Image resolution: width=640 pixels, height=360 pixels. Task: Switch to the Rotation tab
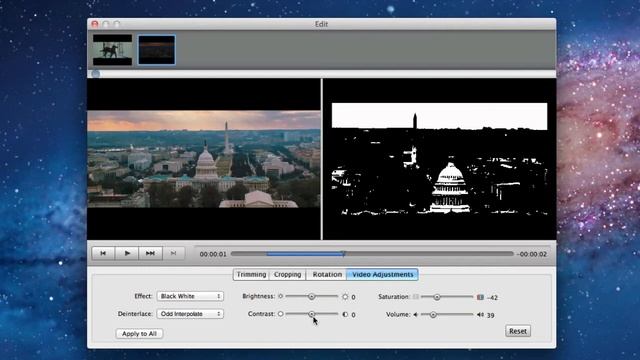point(327,274)
